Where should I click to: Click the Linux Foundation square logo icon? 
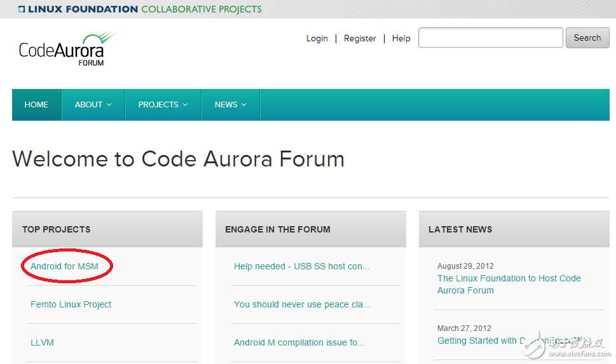[x=22, y=10]
